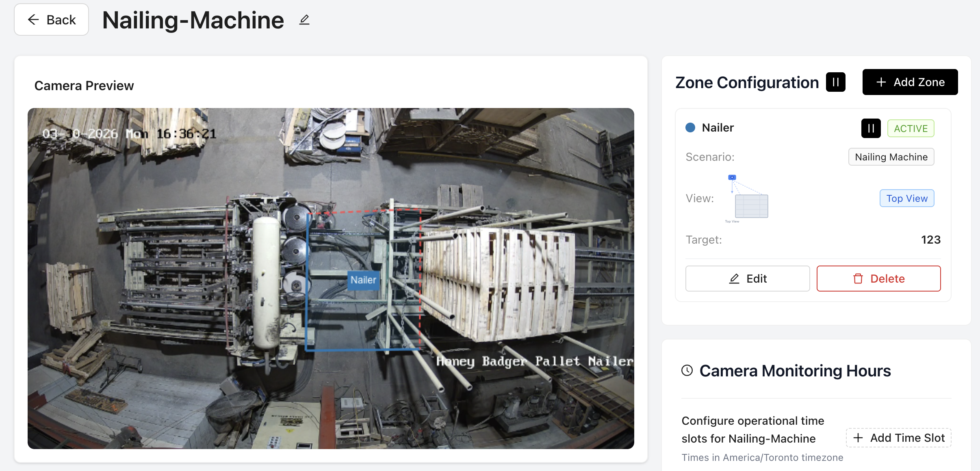Edit the Nailer zone
The image size is (980, 471).
pos(747,279)
